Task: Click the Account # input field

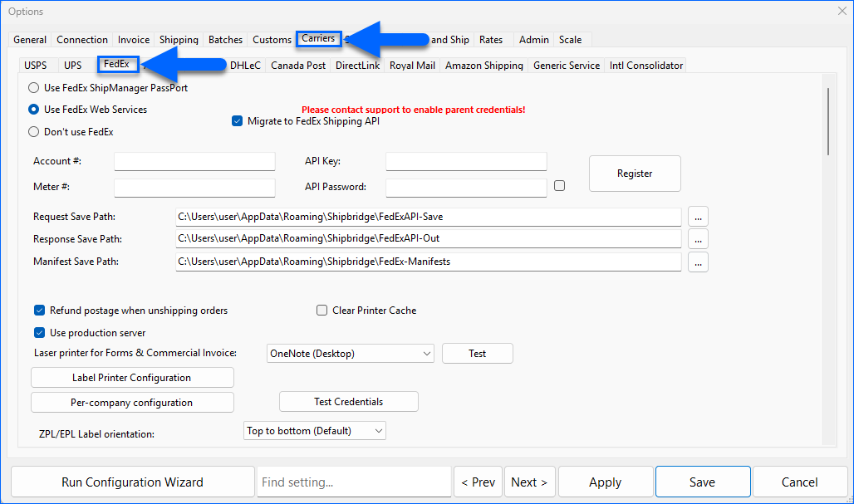Action: tap(194, 162)
